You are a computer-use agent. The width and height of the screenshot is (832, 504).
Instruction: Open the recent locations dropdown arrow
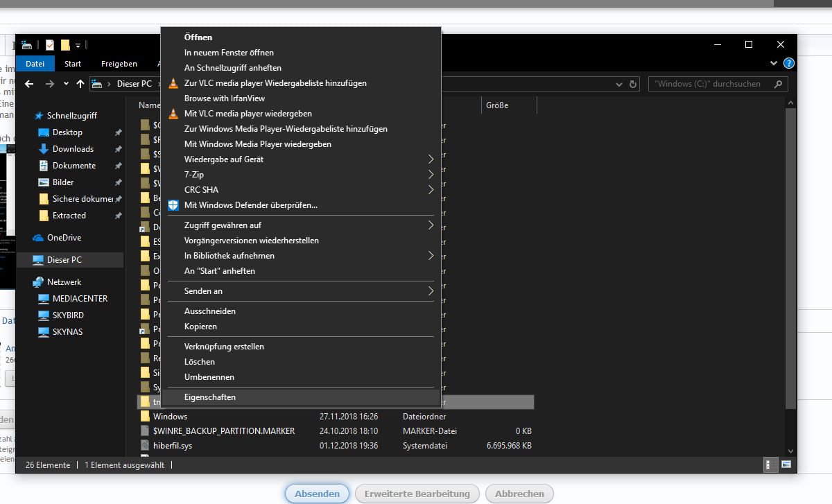coord(66,84)
